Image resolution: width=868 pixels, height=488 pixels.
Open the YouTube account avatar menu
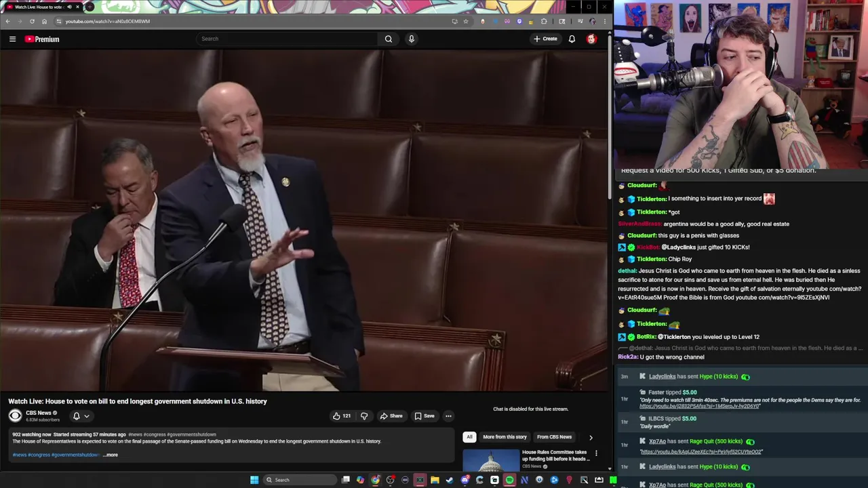591,39
